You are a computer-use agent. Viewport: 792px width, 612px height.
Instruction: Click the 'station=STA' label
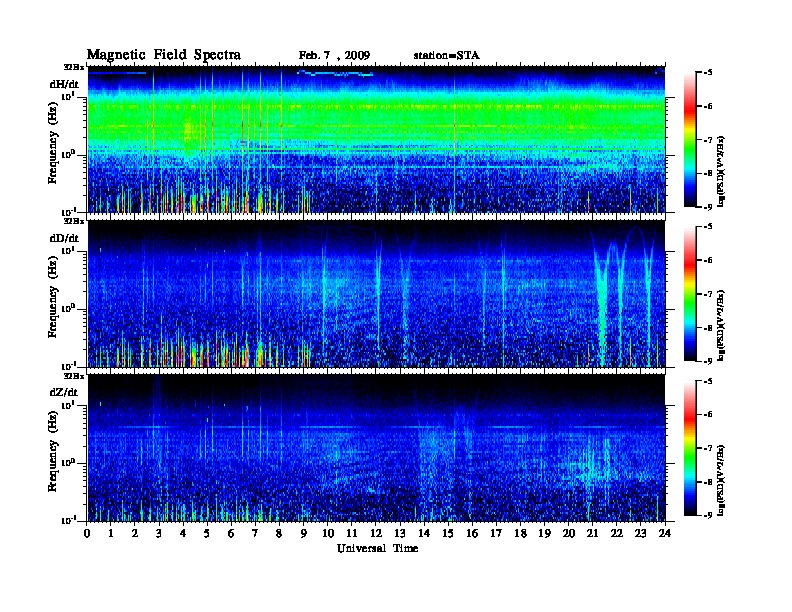[x=446, y=56]
